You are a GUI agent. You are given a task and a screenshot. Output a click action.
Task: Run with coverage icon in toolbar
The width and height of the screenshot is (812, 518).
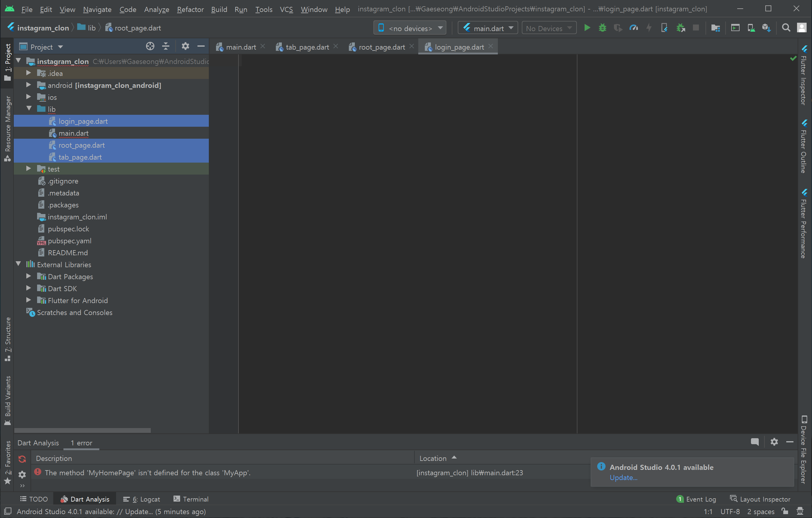tap(618, 28)
